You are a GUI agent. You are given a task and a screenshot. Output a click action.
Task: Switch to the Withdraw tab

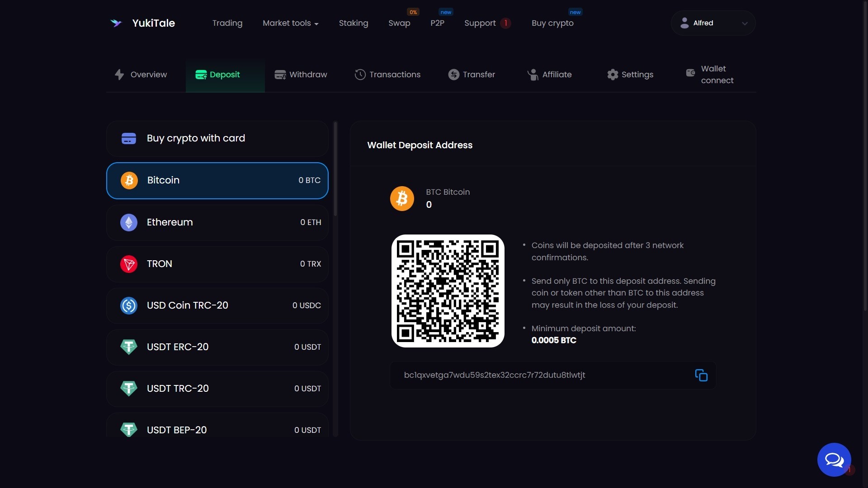pos(301,75)
